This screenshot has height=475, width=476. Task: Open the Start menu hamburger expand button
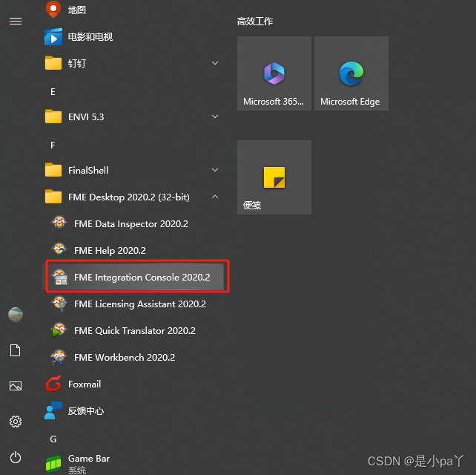[x=16, y=22]
